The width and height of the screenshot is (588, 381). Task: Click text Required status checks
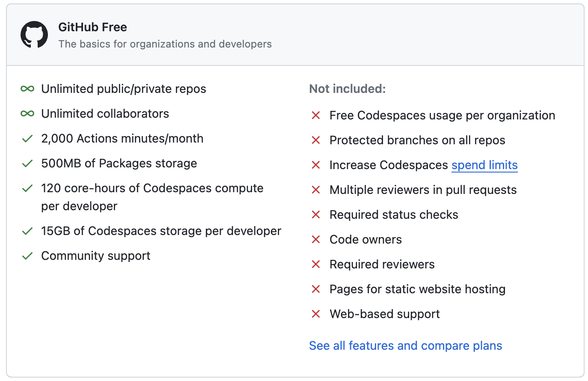pos(394,215)
